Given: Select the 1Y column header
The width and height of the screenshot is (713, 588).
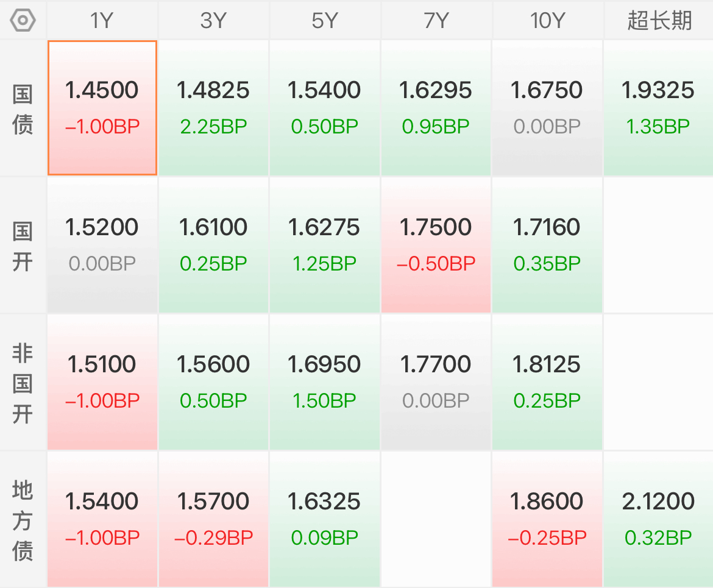Looking at the screenshot, I should click(102, 21).
